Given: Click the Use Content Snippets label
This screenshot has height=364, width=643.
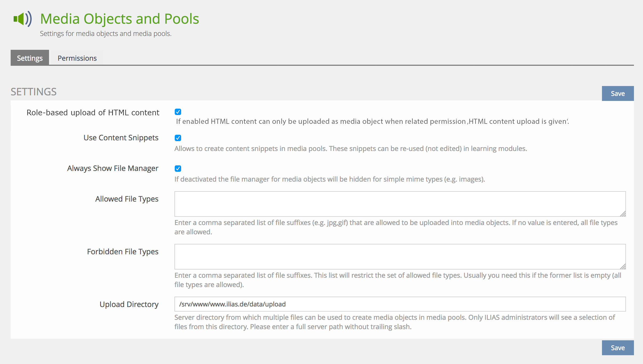Looking at the screenshot, I should 121,138.
